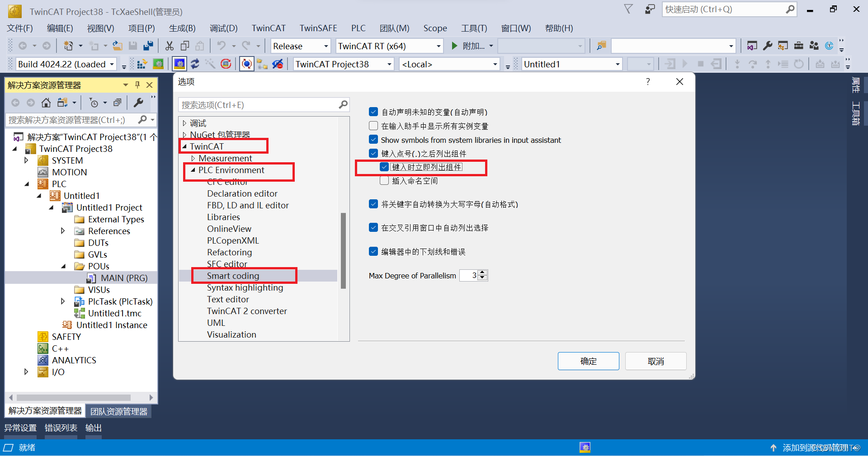Open Properties with the wrench toolbar icon
The height and width of the screenshot is (456, 868).
pyautogui.click(x=767, y=46)
